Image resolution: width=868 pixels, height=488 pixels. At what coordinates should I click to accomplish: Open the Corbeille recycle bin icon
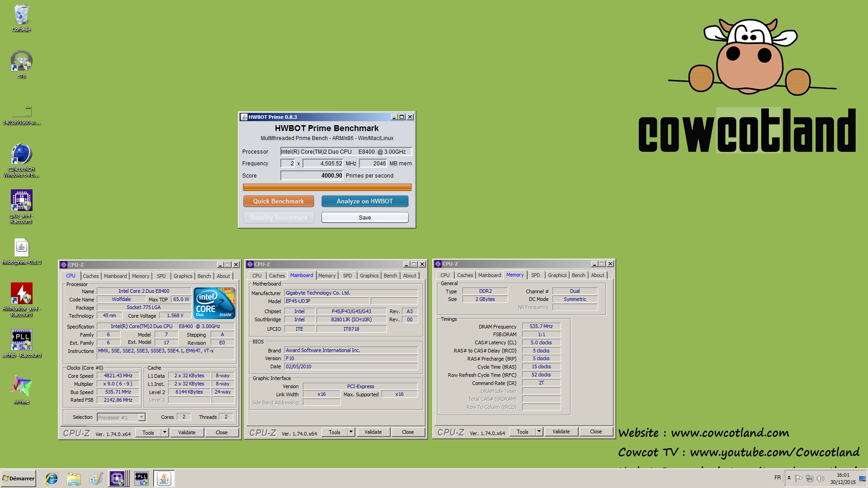[21, 18]
